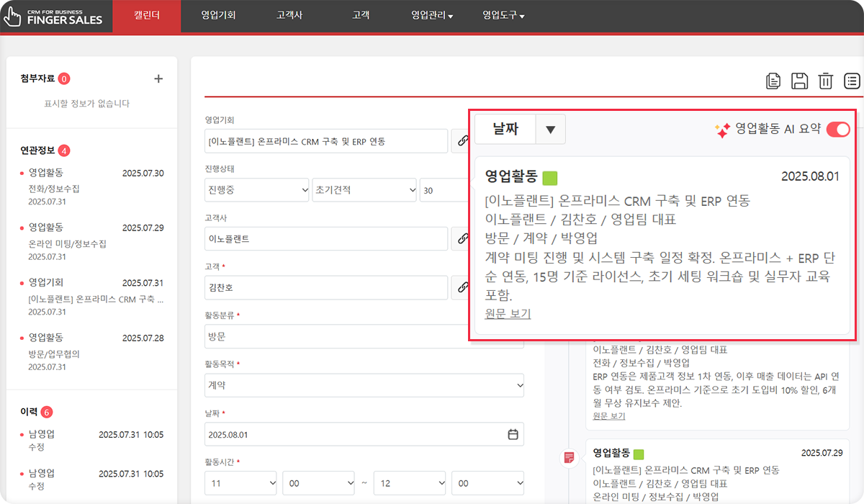Click the 방문/업무협의 text in 연관정보
The image size is (864, 504).
point(54,354)
